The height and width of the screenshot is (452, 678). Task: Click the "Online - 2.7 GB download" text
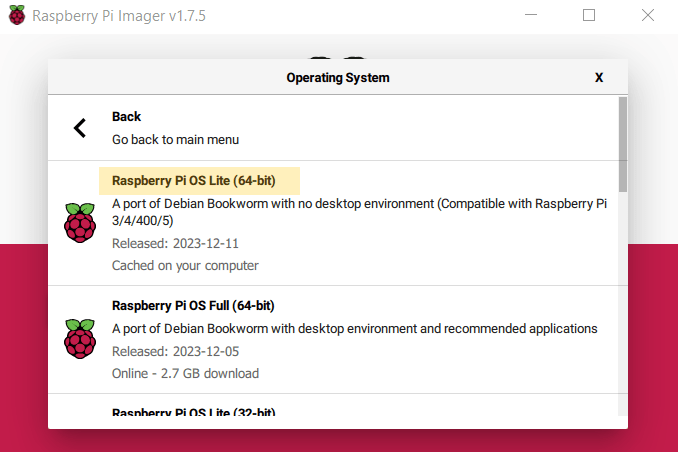[x=185, y=374]
